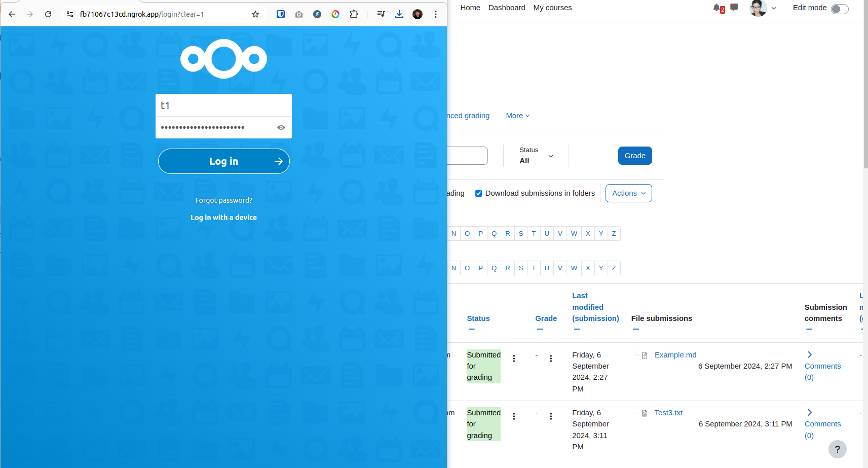Open the Bitwarden shield extension

(281, 14)
